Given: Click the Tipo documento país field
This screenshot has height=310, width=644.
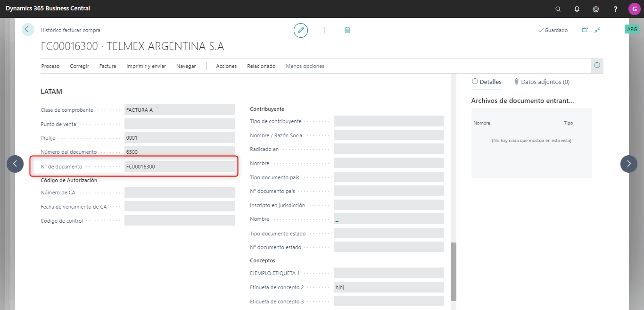Looking at the screenshot, I should pyautogui.click(x=389, y=177).
